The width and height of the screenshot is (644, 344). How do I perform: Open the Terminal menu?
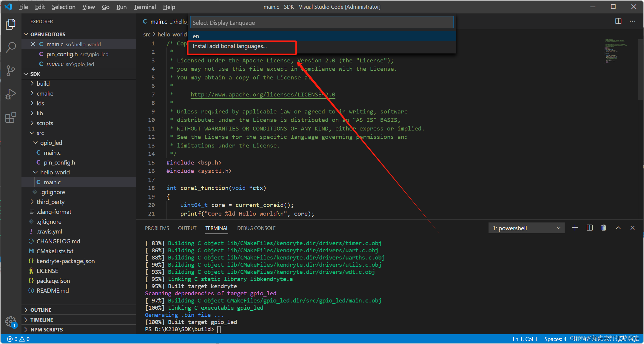pos(144,7)
